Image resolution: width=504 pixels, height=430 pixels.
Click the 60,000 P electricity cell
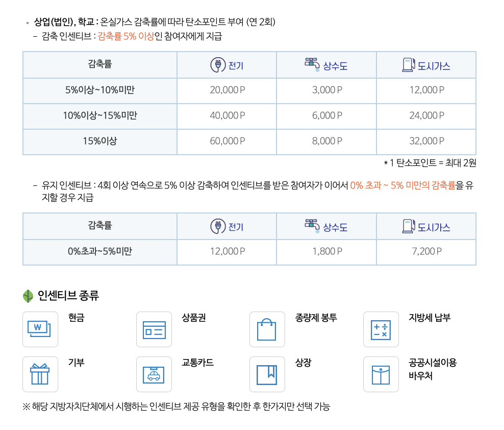226,141
